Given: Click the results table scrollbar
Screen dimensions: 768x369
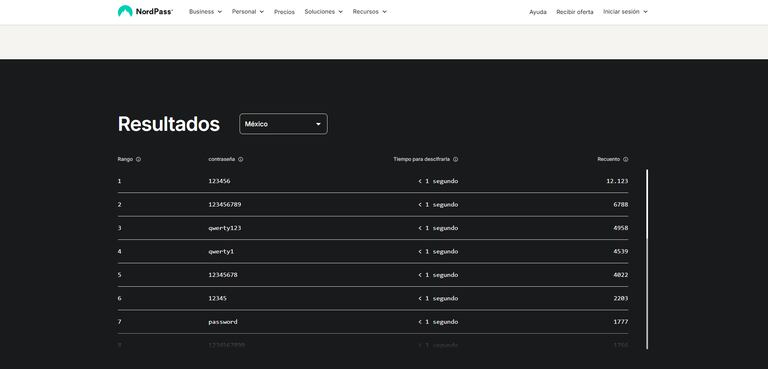Looking at the screenshot, I should point(647,259).
